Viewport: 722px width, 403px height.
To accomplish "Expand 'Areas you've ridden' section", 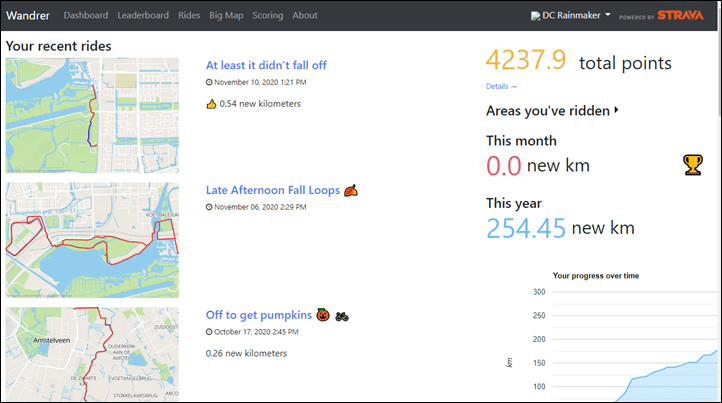I will tap(552, 111).
